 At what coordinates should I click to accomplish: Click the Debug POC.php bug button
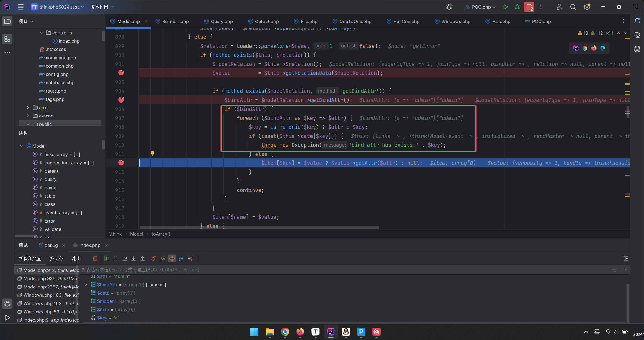click(x=517, y=7)
